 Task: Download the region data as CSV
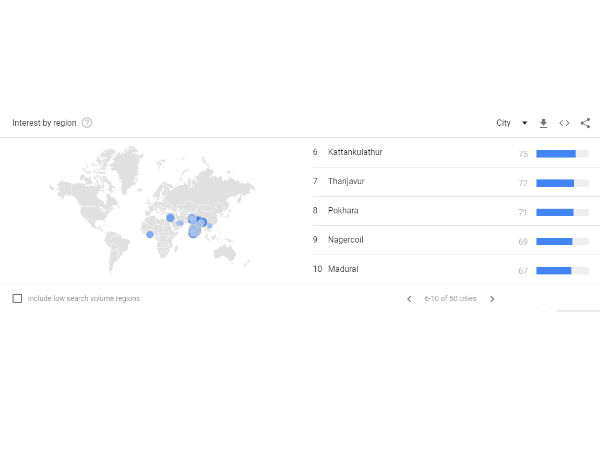543,123
